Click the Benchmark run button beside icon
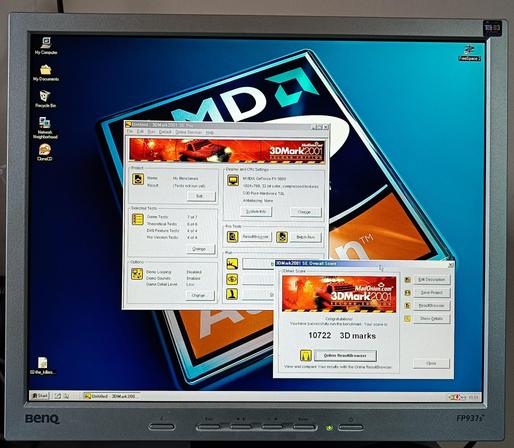Screen dimensions: 514x448 (258, 264)
